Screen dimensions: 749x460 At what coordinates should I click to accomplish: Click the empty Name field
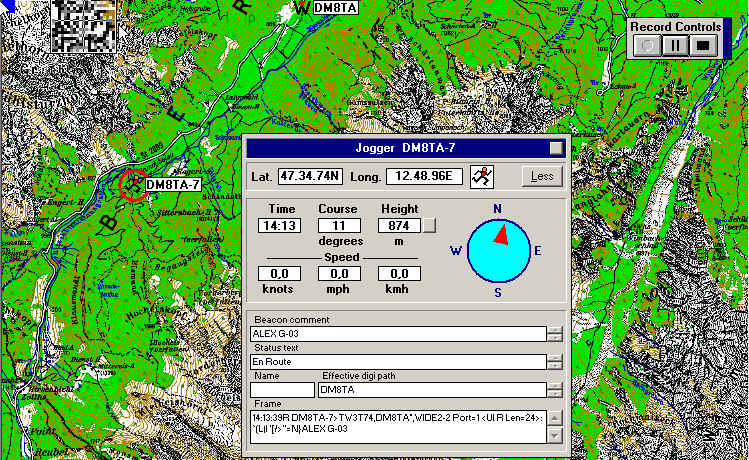pyautogui.click(x=281, y=389)
